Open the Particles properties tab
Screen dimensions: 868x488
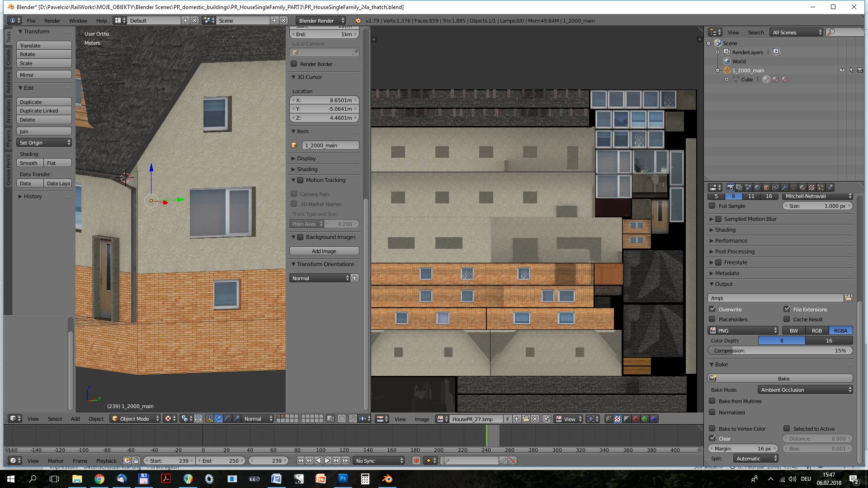coord(821,188)
